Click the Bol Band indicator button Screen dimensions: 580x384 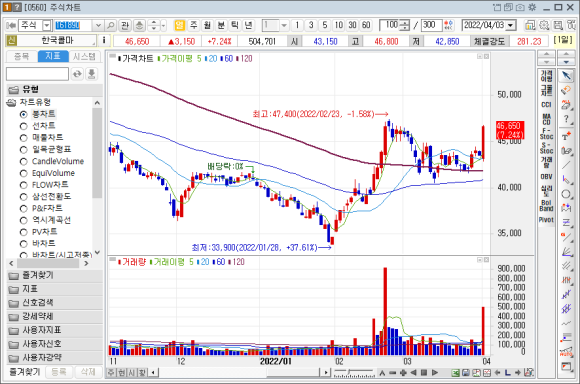pos(546,206)
